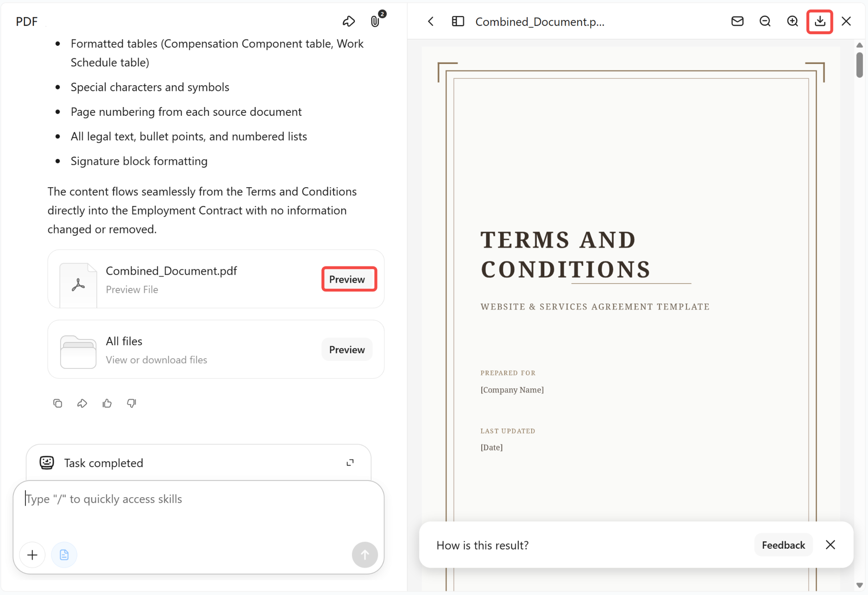Click the 'PREPARED FOR' label in the document
The width and height of the screenshot is (868, 595).
[508, 373]
